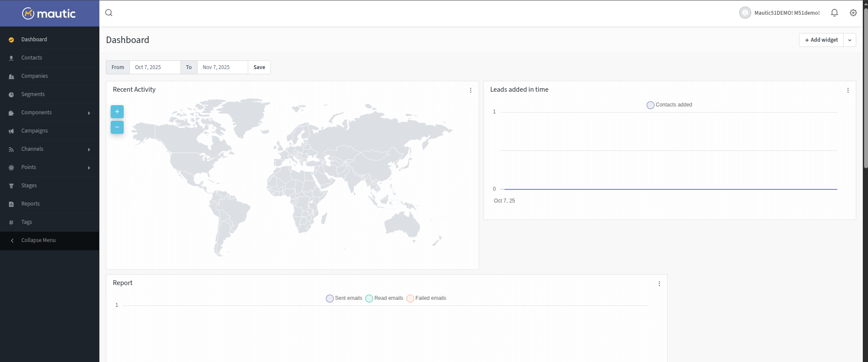Open the settings gear icon

click(853, 13)
